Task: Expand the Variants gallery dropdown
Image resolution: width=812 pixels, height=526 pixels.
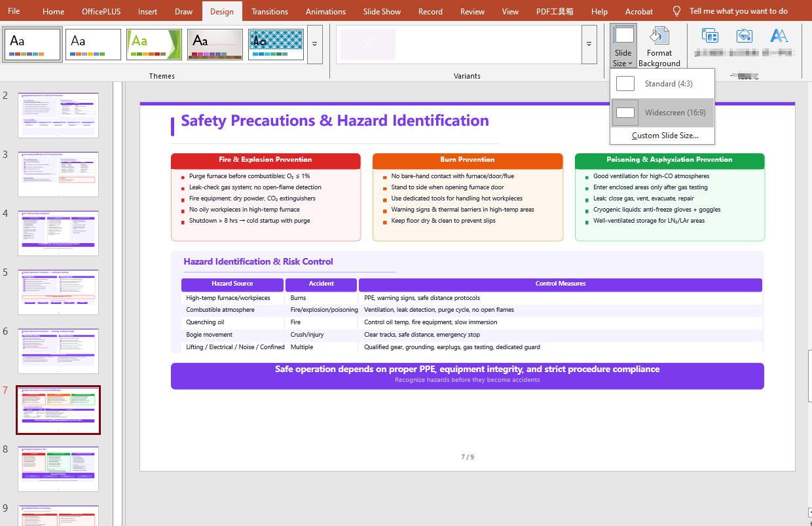Action: (589, 45)
